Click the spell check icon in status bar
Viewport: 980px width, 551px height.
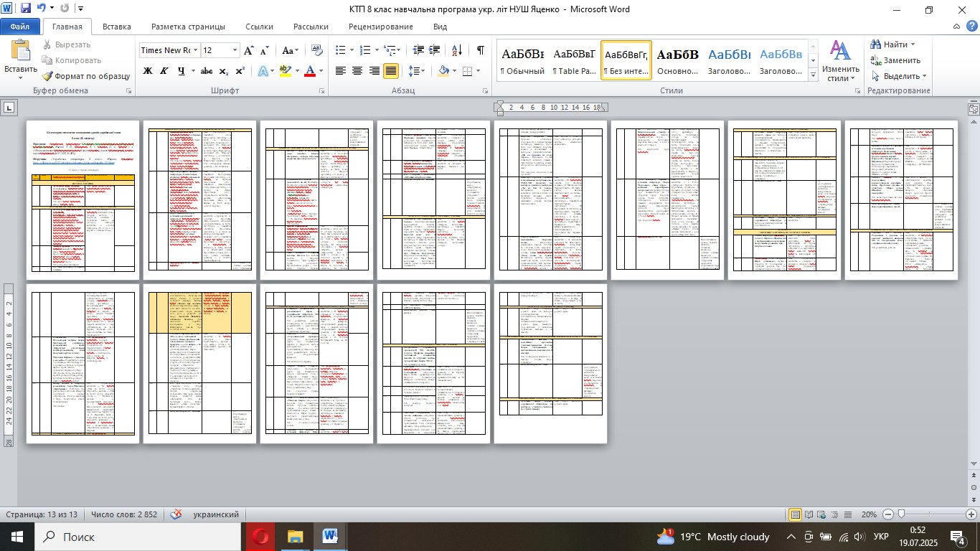tap(176, 514)
